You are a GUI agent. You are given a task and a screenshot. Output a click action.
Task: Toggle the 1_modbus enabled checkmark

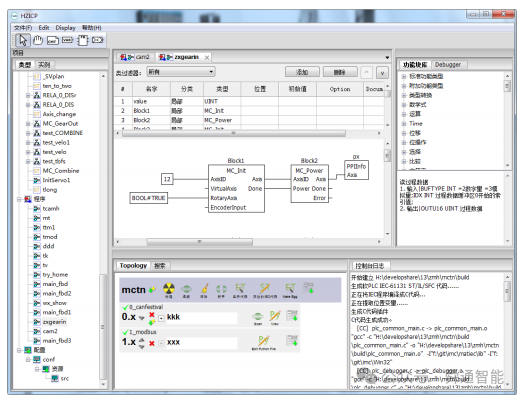coord(125,332)
